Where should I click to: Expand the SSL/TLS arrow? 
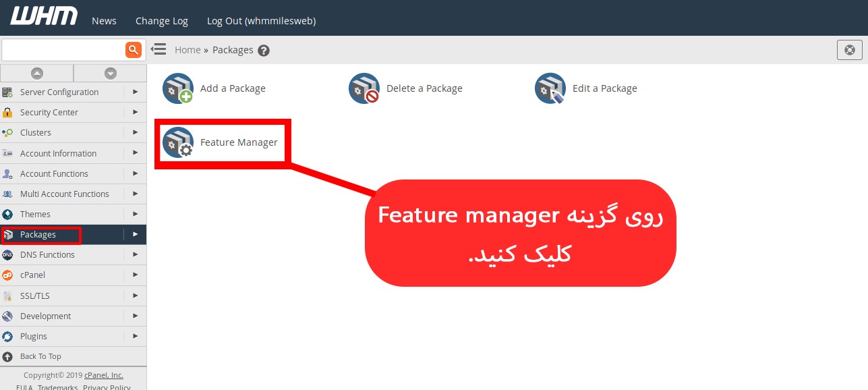tap(135, 296)
